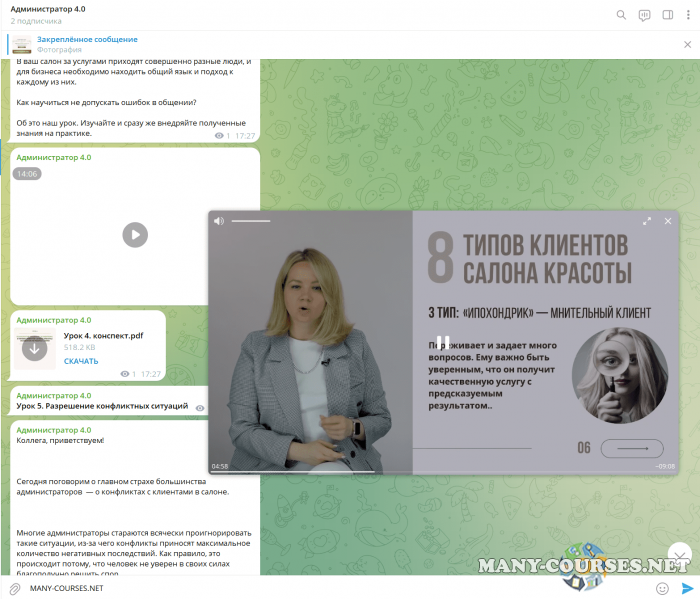
Task: Mute the floating video player sound
Action: pyautogui.click(x=219, y=221)
